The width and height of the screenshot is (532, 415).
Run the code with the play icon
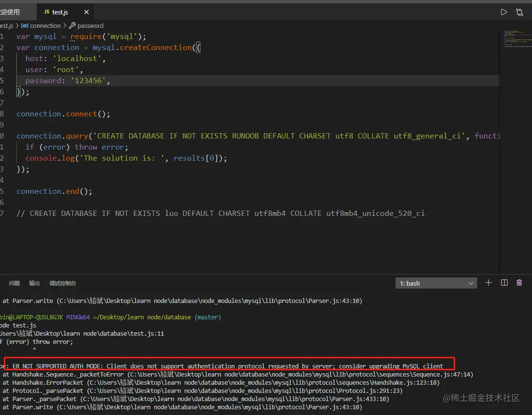pyautogui.click(x=504, y=12)
